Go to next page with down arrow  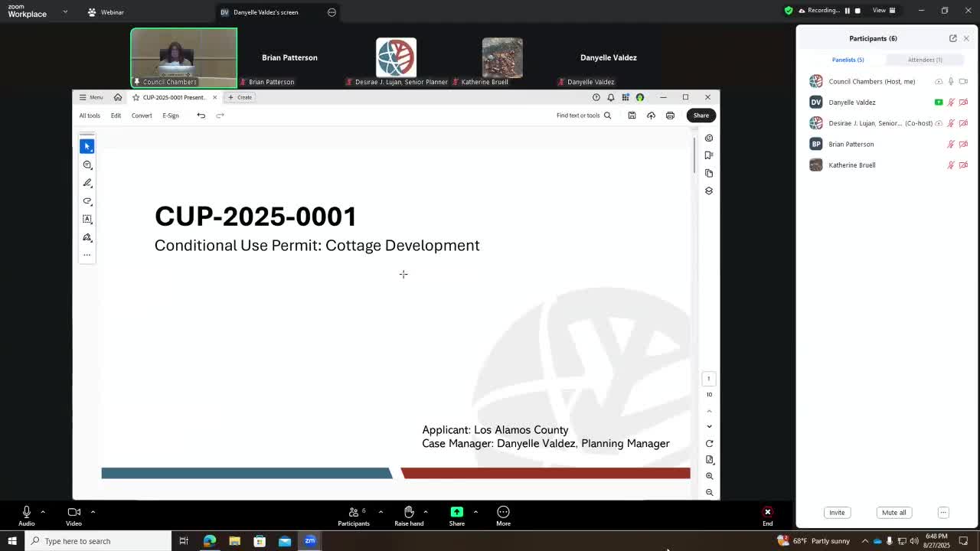709,426
